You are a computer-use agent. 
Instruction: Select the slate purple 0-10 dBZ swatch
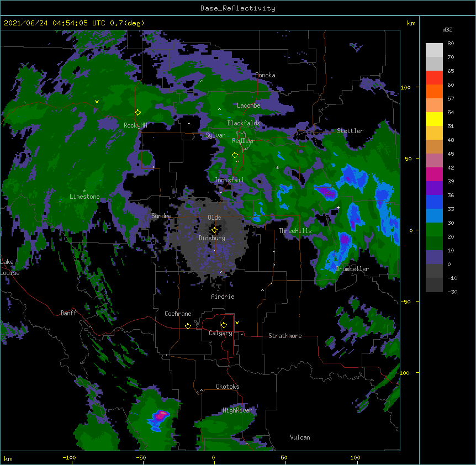pyautogui.click(x=434, y=257)
